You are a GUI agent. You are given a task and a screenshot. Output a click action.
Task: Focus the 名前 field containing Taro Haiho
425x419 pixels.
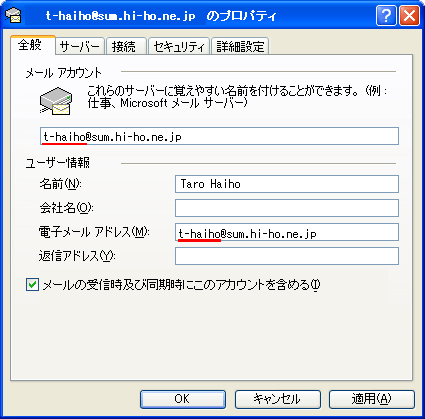(x=287, y=184)
